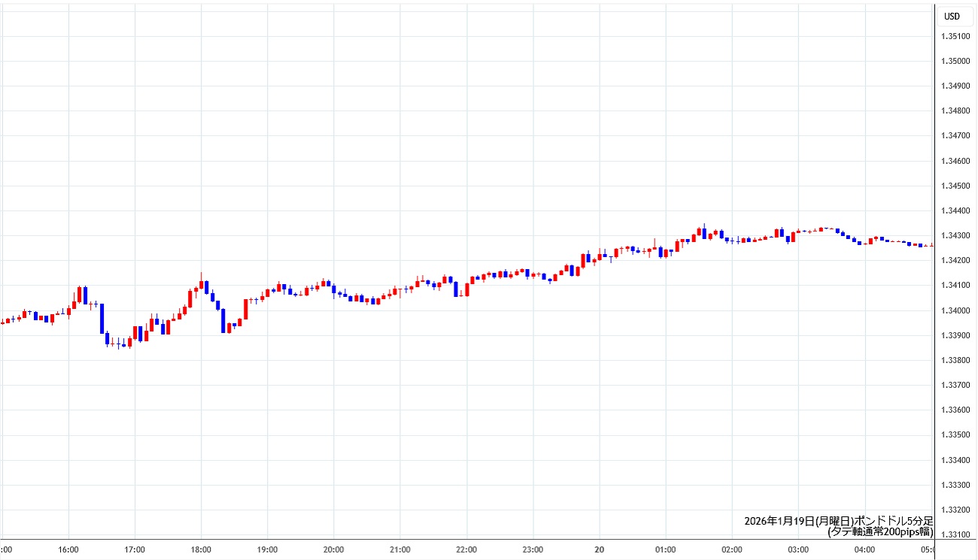This screenshot has width=978, height=560.
Task: Click the 1.35100 price axis label
Action: click(x=955, y=36)
